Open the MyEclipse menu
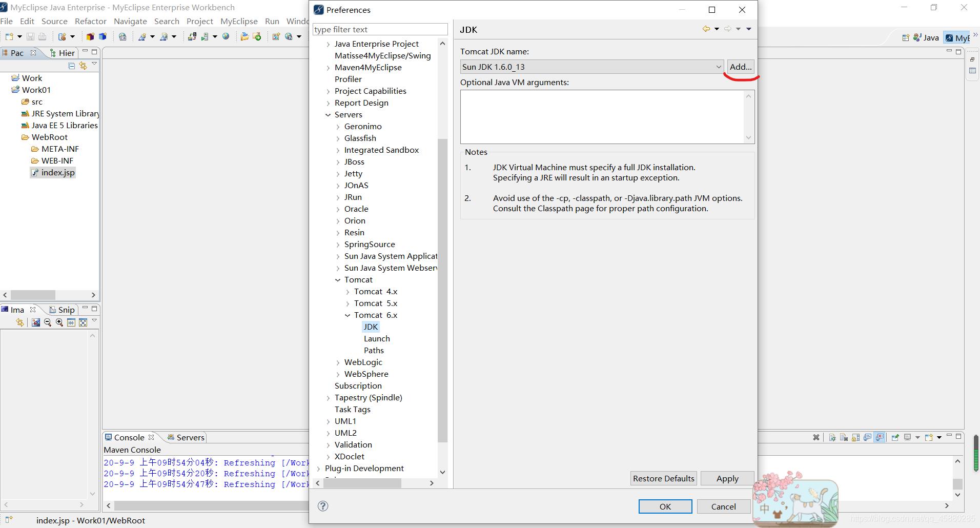The image size is (980, 528). point(239,21)
